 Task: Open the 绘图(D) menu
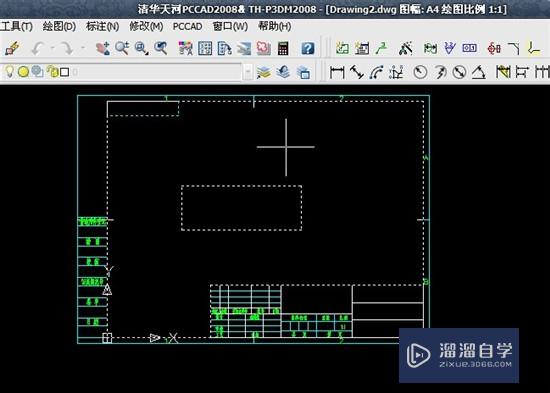click(x=59, y=26)
